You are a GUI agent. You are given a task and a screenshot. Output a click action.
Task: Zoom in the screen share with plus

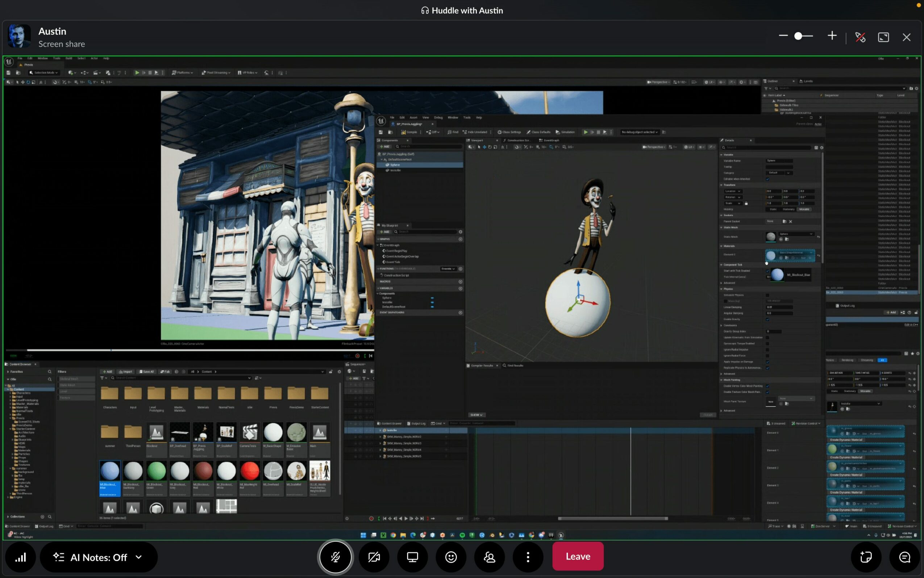click(x=832, y=36)
